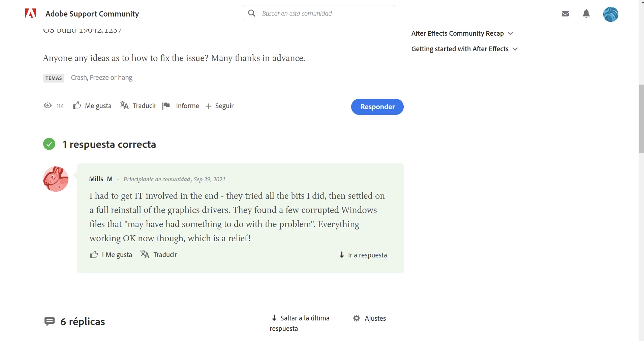Click the page's vertical scrollbar thumb
This screenshot has height=341, width=644.
pyautogui.click(x=641, y=119)
